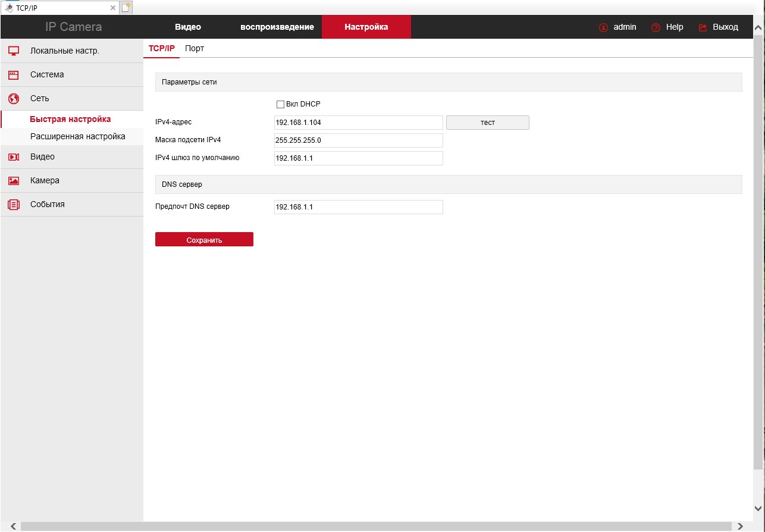Open the Расширенная настройка submenu item
The image size is (765, 532).
click(x=77, y=137)
